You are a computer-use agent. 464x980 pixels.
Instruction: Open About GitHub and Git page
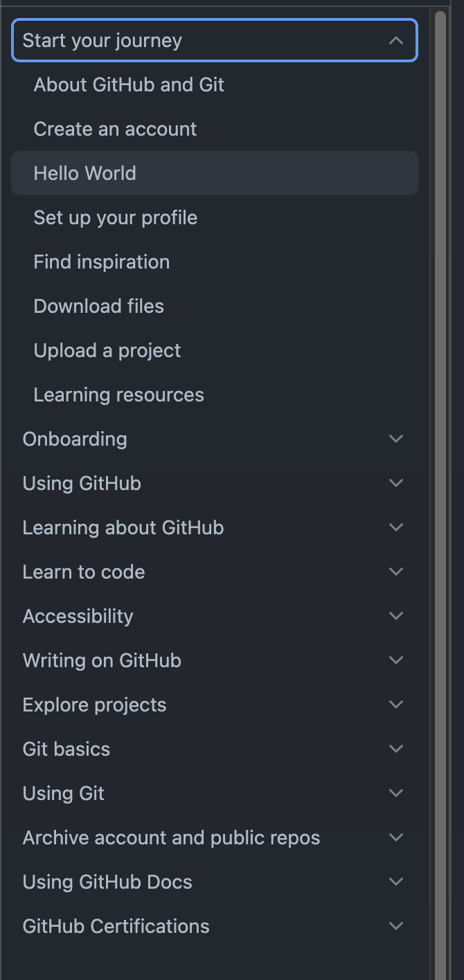pyautogui.click(x=129, y=85)
